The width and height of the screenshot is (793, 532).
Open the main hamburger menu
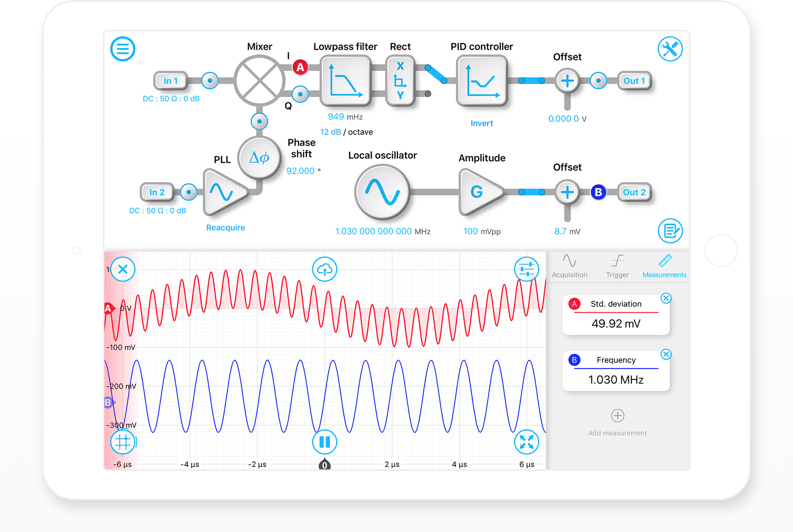pyautogui.click(x=123, y=49)
